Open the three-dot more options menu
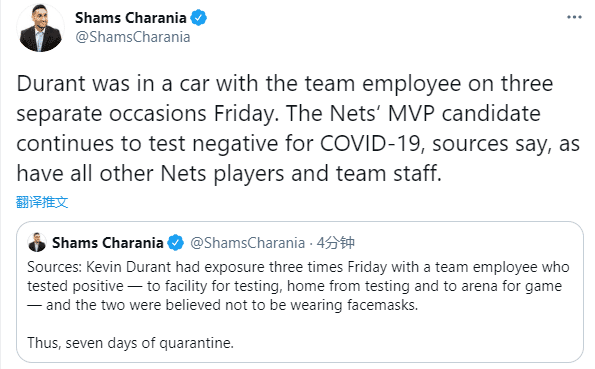The height and width of the screenshot is (369, 595). pyautogui.click(x=574, y=17)
